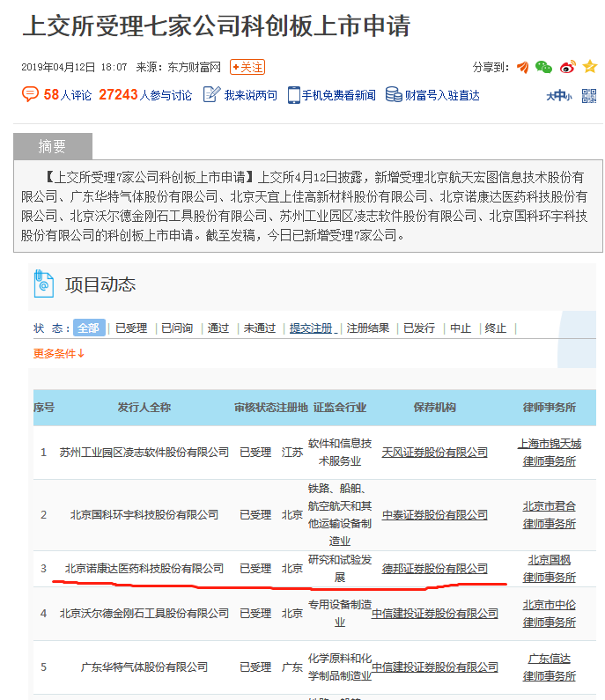Open 中信建投证券 link in row 4
605x700 pixels.
tap(434, 614)
